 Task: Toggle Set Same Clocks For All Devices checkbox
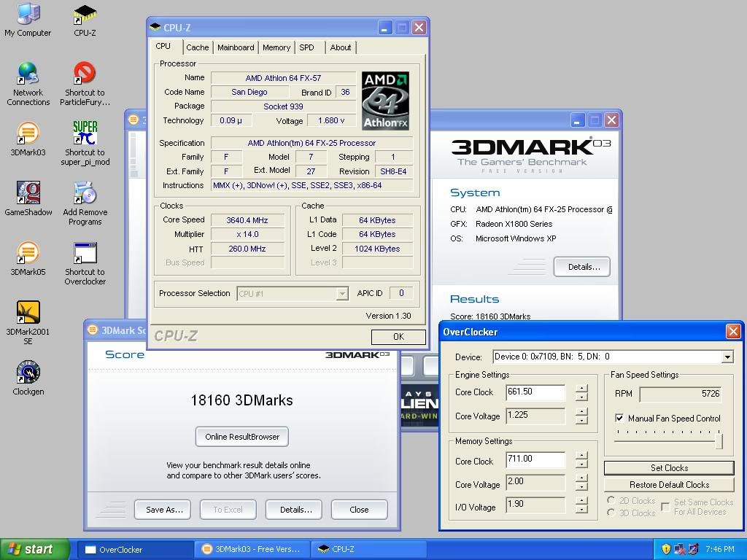pyautogui.click(x=667, y=507)
